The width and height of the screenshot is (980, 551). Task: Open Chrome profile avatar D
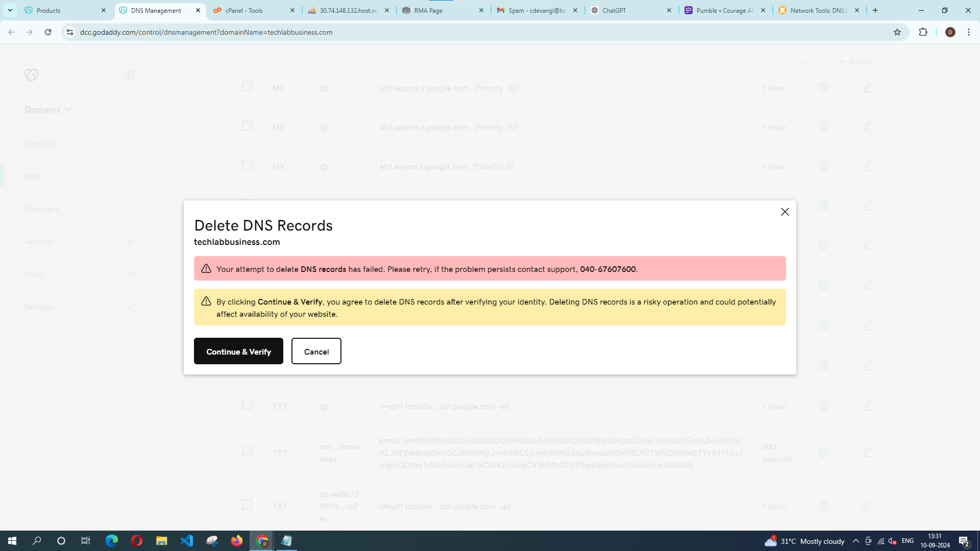coord(950,32)
